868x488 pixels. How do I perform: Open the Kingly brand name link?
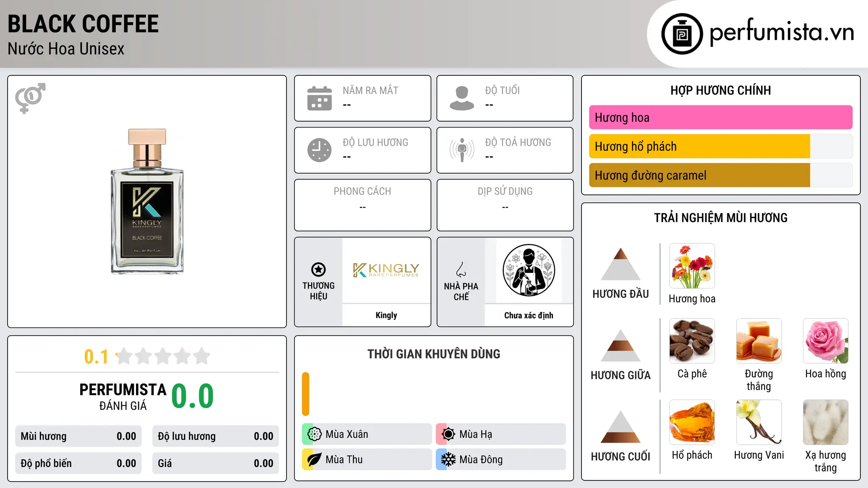[x=386, y=315]
